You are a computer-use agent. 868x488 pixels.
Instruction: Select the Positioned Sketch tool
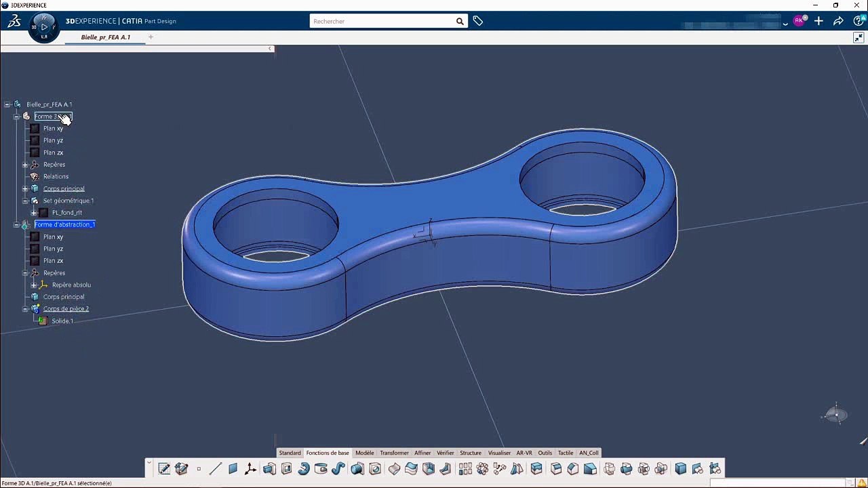[x=181, y=468]
